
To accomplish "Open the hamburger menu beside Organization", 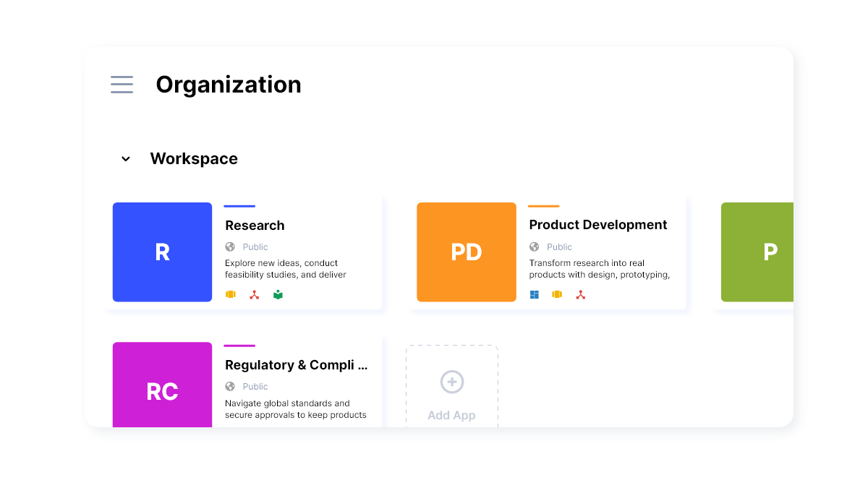I will coord(122,85).
